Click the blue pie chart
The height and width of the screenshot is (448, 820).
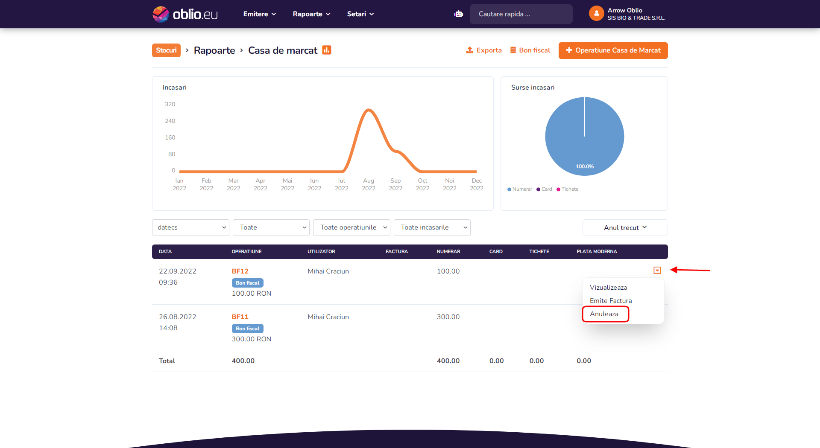tap(584, 136)
